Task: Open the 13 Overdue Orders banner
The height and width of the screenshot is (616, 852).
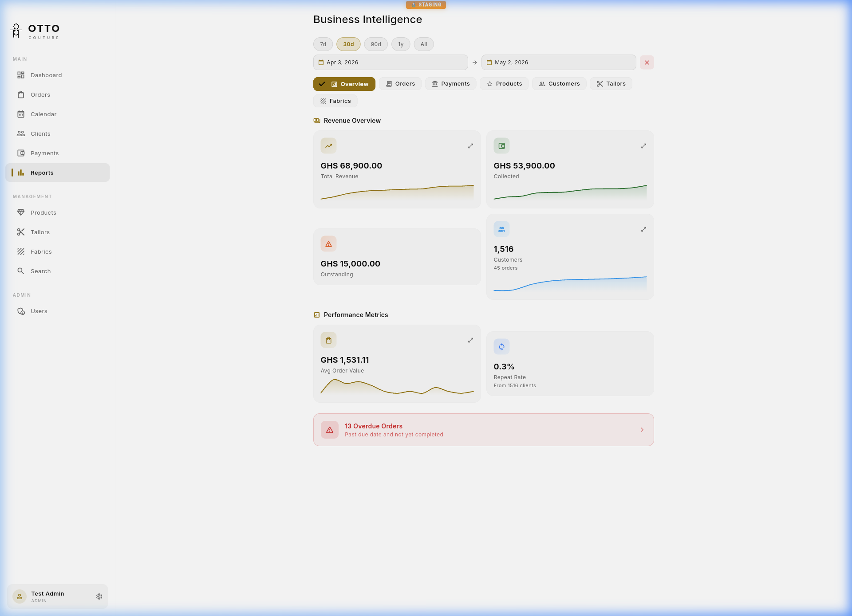Action: [483, 430]
